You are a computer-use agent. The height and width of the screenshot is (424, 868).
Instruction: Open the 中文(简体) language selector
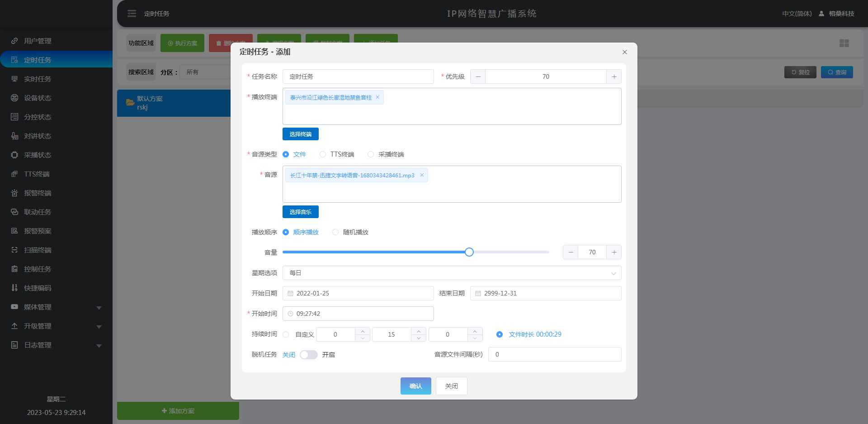[797, 14]
